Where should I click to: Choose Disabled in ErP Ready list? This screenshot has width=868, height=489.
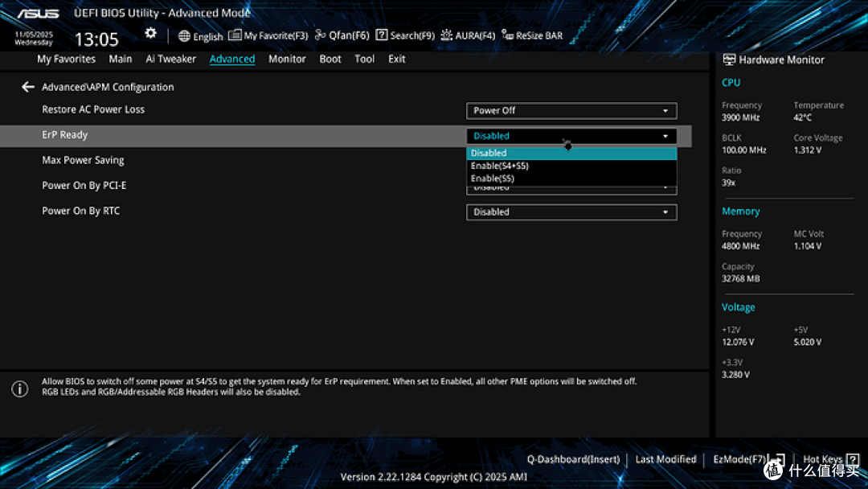pos(571,153)
